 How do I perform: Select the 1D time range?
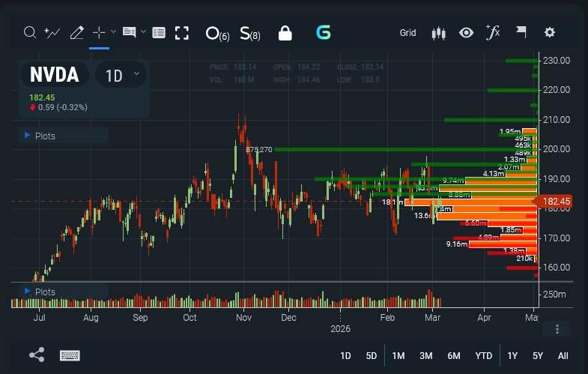click(345, 355)
